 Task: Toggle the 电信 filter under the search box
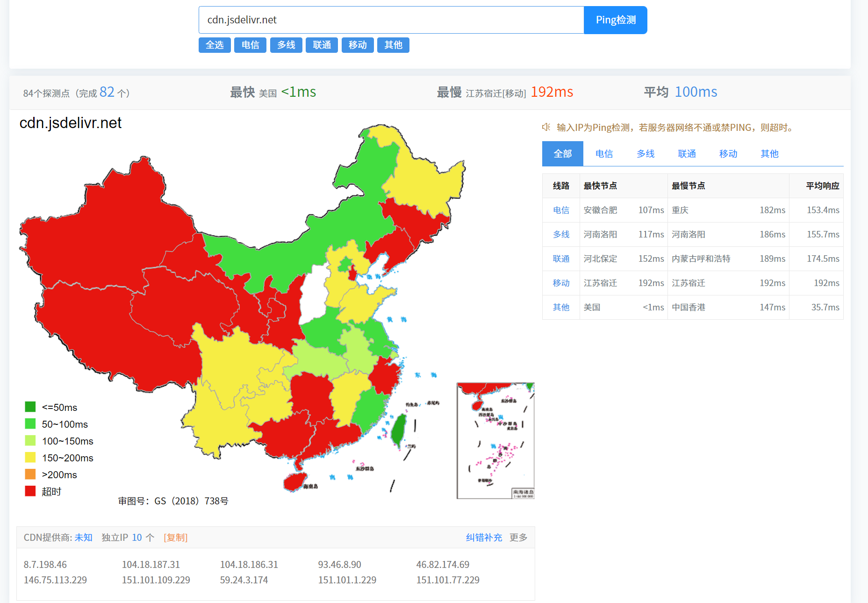point(250,45)
